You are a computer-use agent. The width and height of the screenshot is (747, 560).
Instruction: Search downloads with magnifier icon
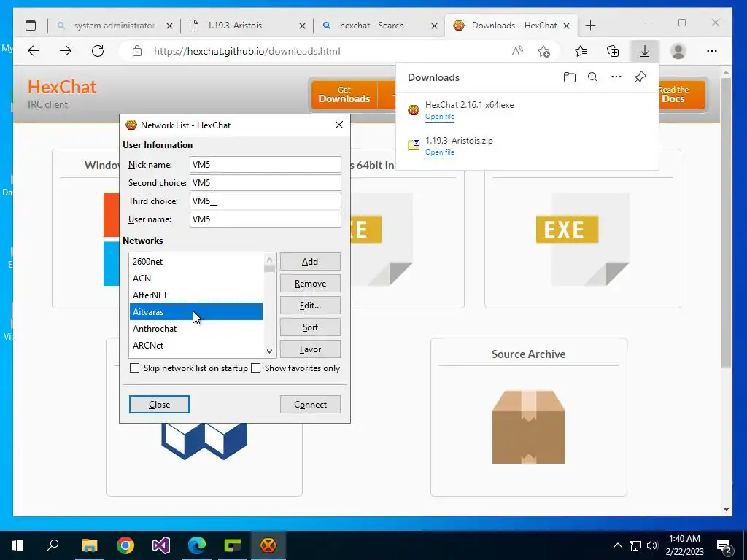pos(592,77)
